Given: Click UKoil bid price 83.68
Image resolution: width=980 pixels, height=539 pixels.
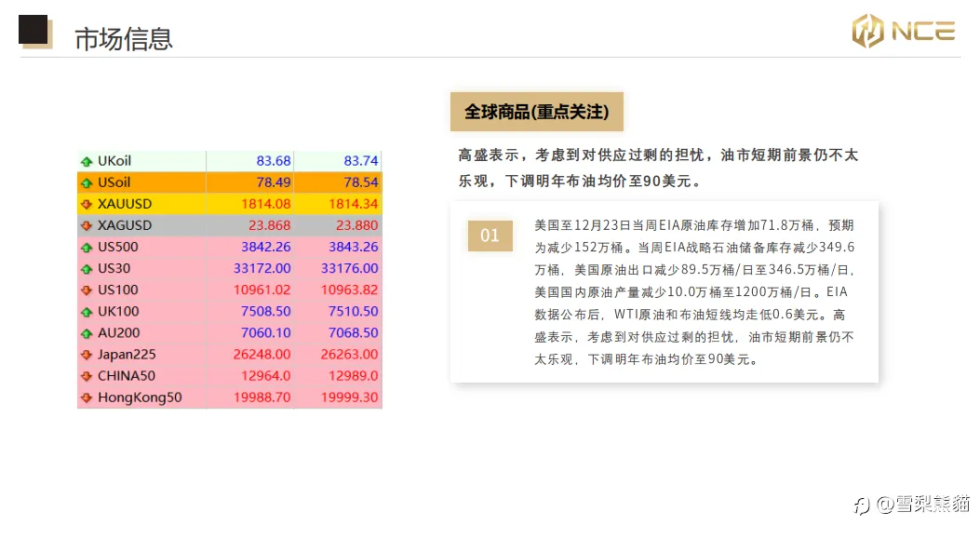Looking at the screenshot, I should pos(273,161).
